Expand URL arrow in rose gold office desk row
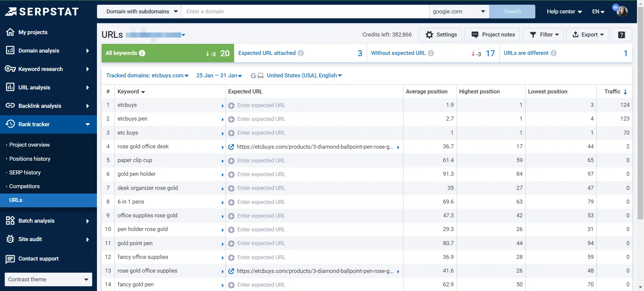This screenshot has height=291, width=644. coord(398,147)
